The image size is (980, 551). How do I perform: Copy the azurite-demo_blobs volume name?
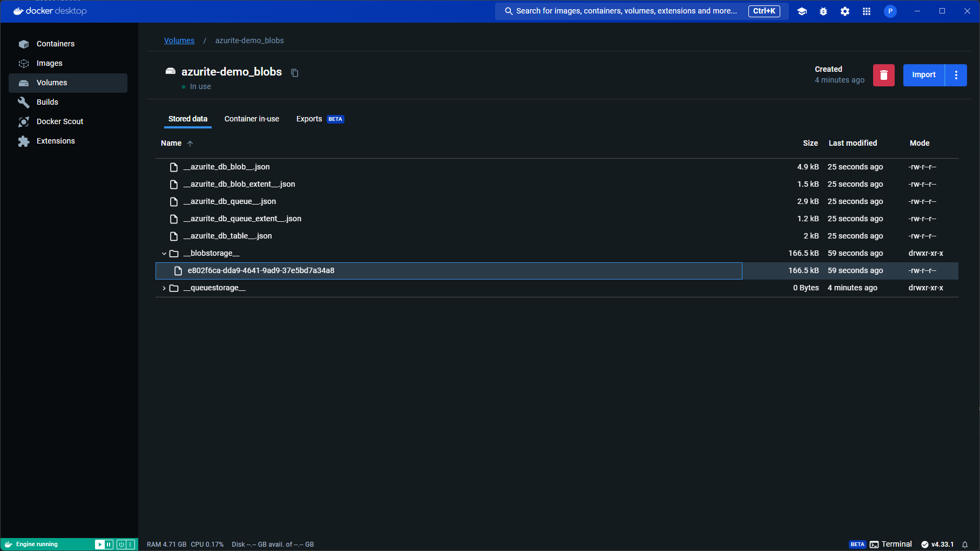pyautogui.click(x=295, y=73)
